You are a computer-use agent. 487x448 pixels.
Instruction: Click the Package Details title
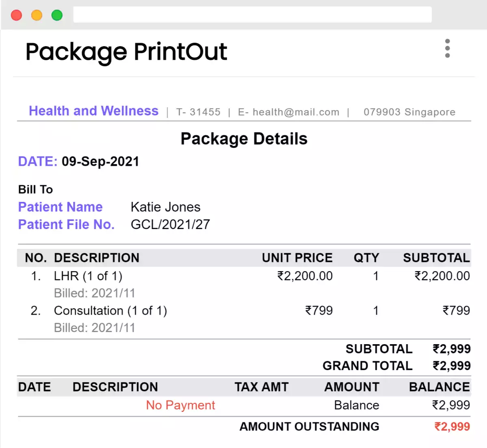[x=244, y=139]
